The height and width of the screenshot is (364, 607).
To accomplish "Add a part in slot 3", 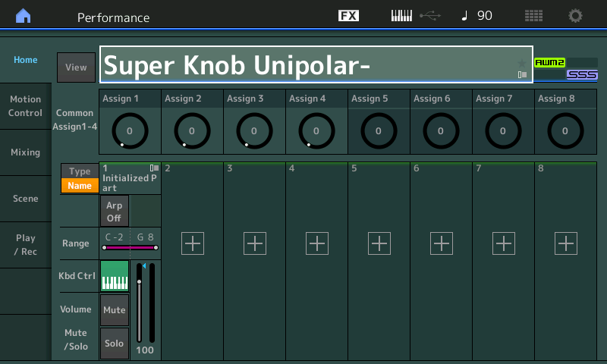I will [255, 243].
